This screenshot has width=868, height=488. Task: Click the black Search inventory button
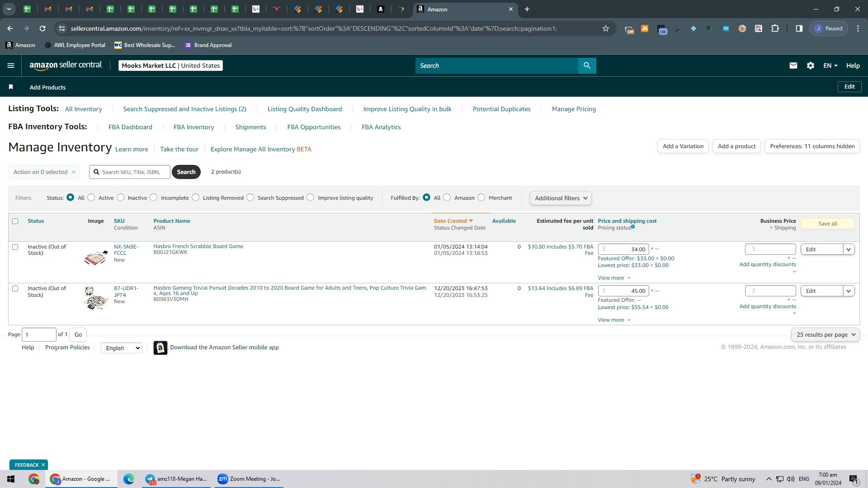[x=186, y=172]
